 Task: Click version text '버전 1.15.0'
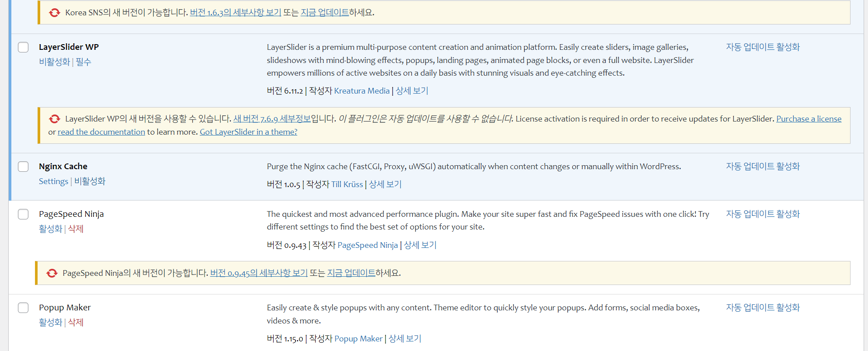[285, 338]
